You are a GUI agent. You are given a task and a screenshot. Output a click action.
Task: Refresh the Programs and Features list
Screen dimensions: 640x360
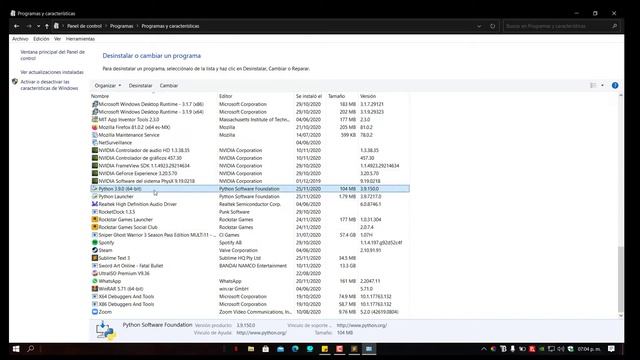click(x=493, y=26)
